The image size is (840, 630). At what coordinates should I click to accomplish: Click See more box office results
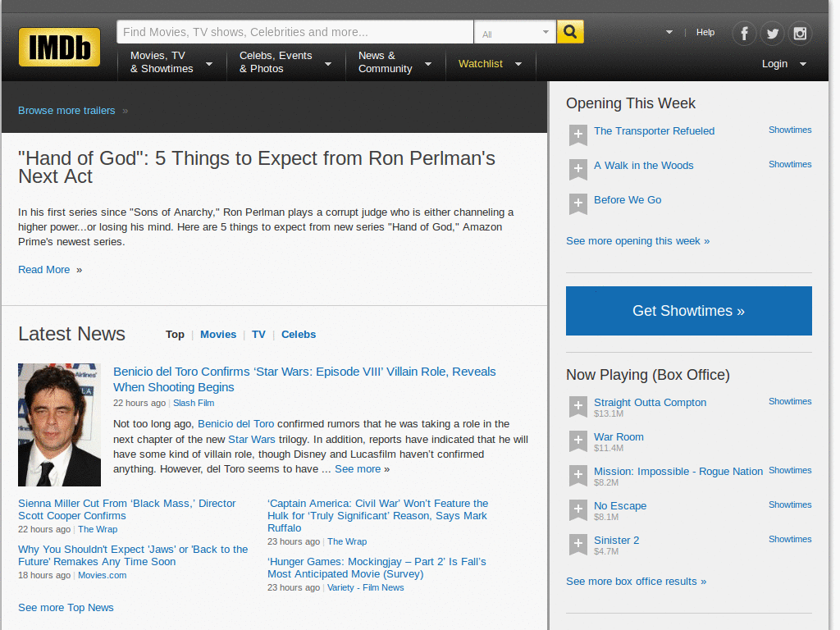click(636, 582)
